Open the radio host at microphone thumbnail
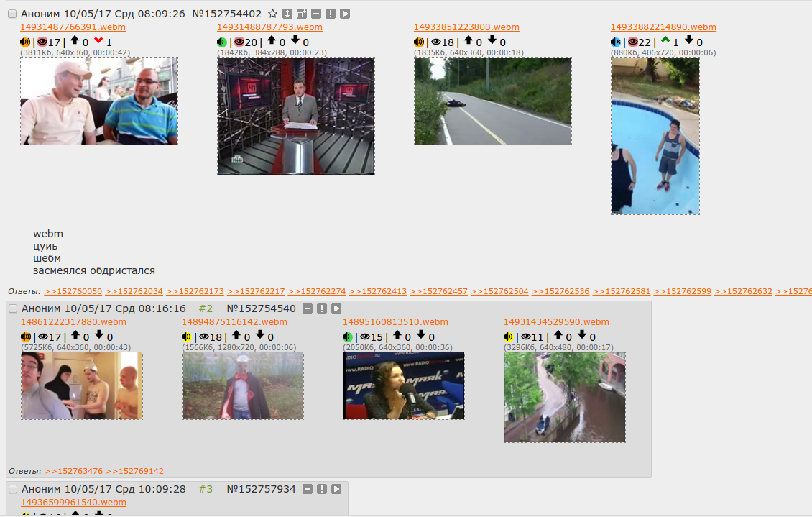812x517 pixels. click(403, 386)
